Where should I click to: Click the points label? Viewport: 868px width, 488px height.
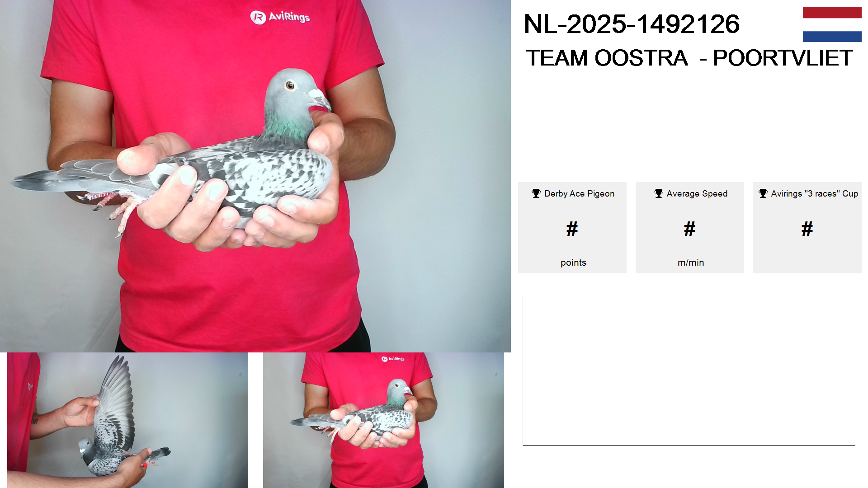(x=573, y=263)
